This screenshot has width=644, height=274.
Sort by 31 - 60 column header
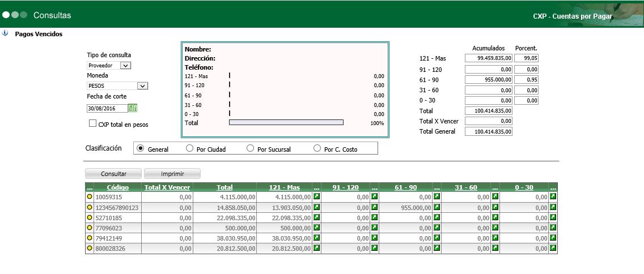(x=466, y=187)
